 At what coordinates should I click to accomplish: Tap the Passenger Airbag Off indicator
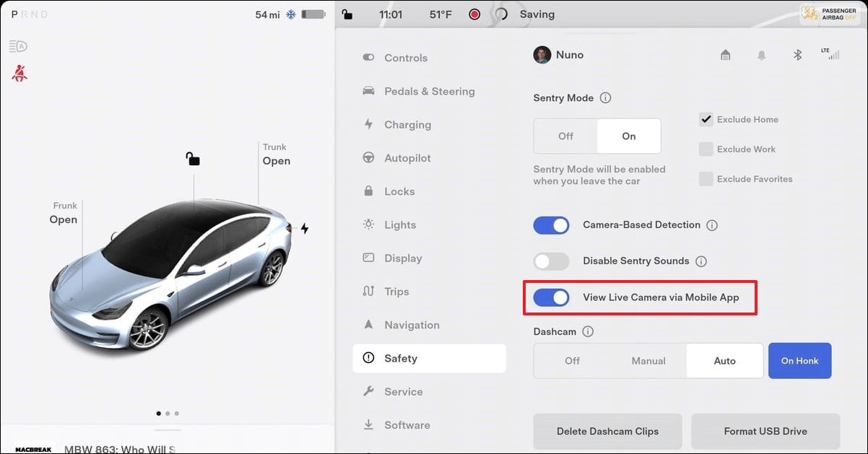[831, 14]
